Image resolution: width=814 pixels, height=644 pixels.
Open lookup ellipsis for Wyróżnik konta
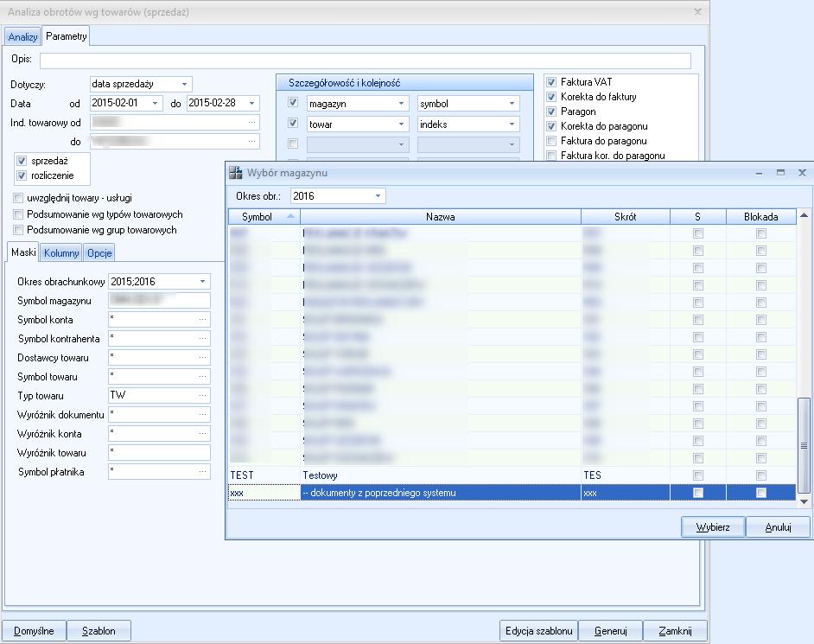[x=202, y=434]
